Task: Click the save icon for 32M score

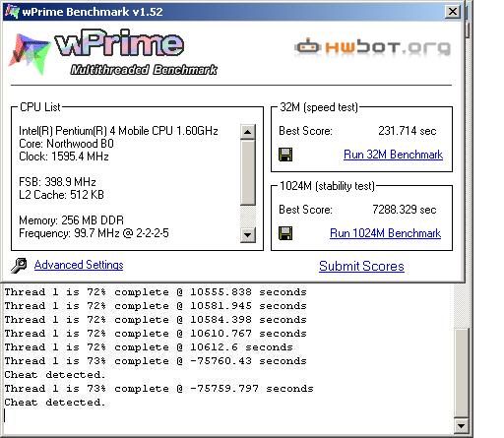Action: pyautogui.click(x=285, y=155)
